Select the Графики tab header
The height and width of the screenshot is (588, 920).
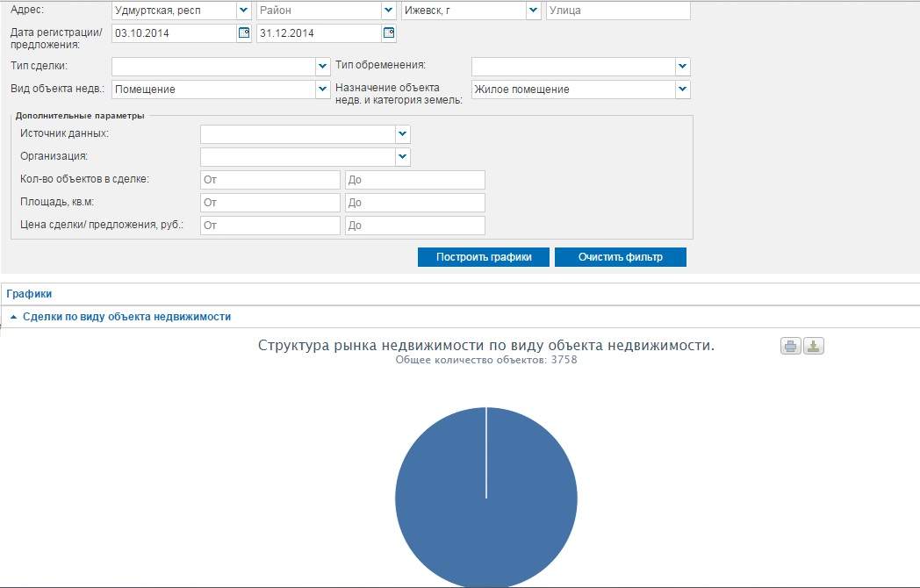29,294
